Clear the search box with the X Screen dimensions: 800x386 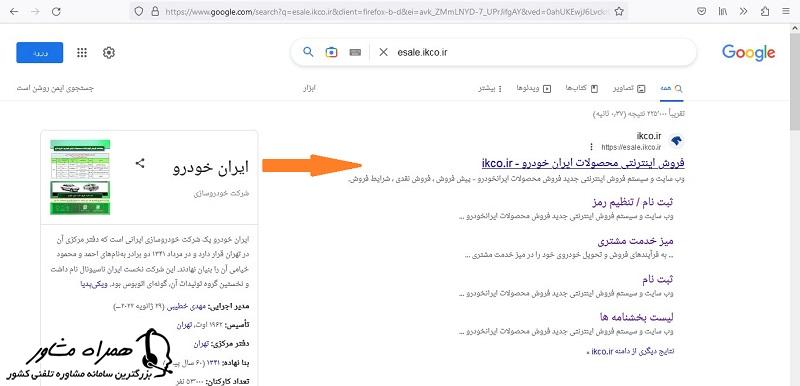click(x=384, y=52)
